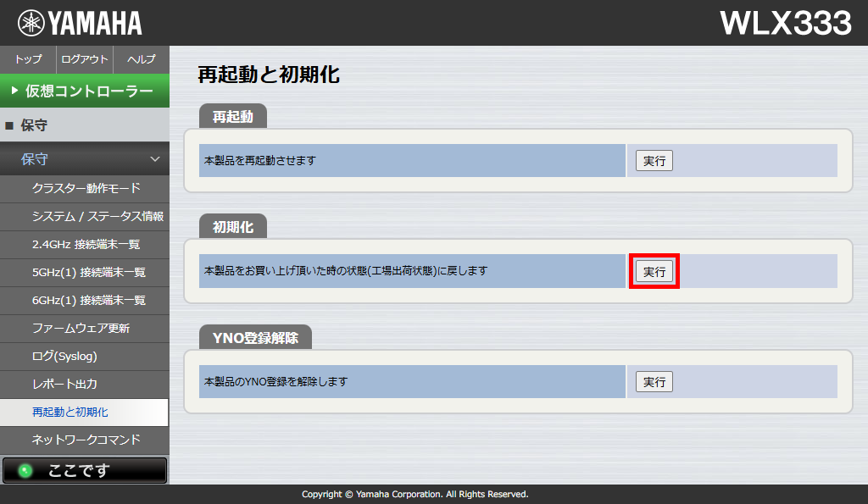
Task: Click the 本製品のYNO登録を解除します text
Action: pos(275,382)
